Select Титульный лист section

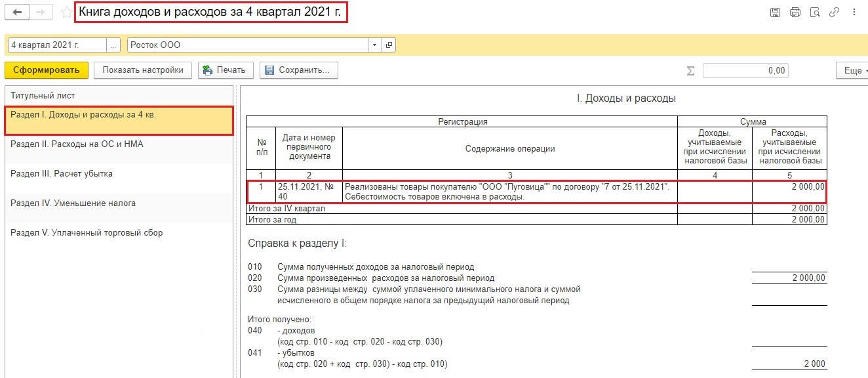(x=119, y=96)
